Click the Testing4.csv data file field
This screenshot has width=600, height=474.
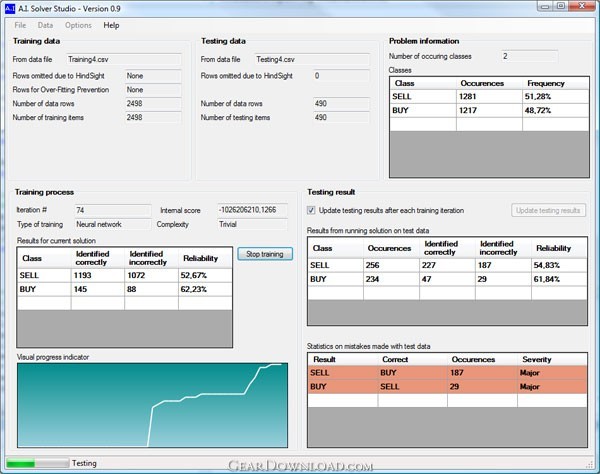(312, 59)
